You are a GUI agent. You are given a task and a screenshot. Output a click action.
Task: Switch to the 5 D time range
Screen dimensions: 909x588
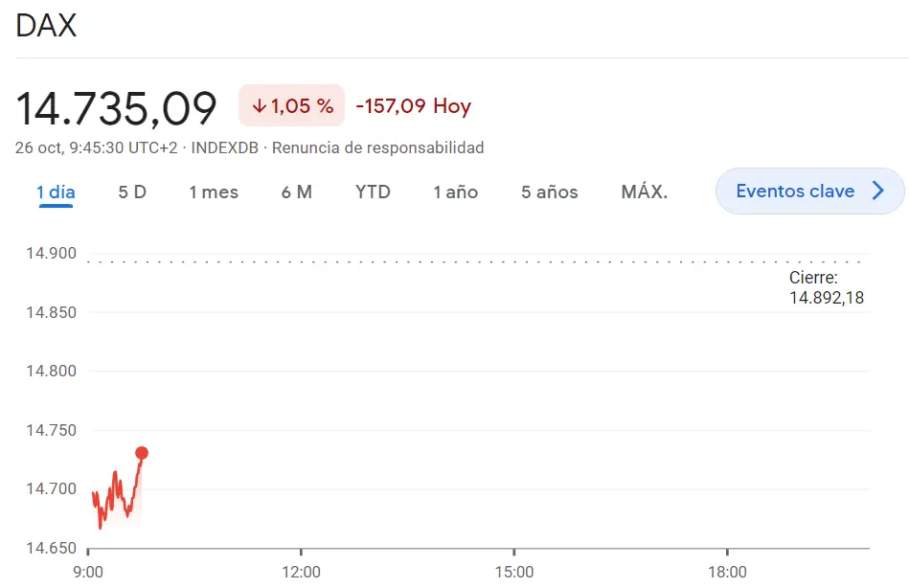(x=132, y=192)
